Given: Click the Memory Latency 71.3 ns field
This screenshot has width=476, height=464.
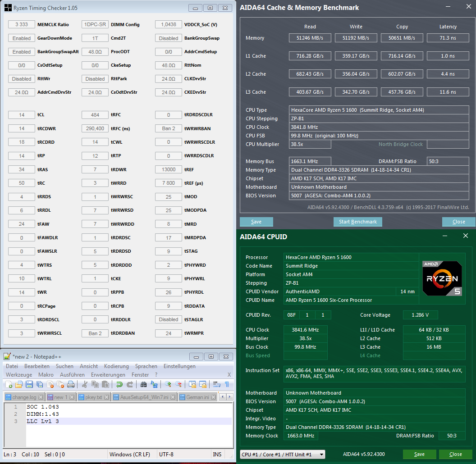Looking at the screenshot, I should click(x=448, y=38).
